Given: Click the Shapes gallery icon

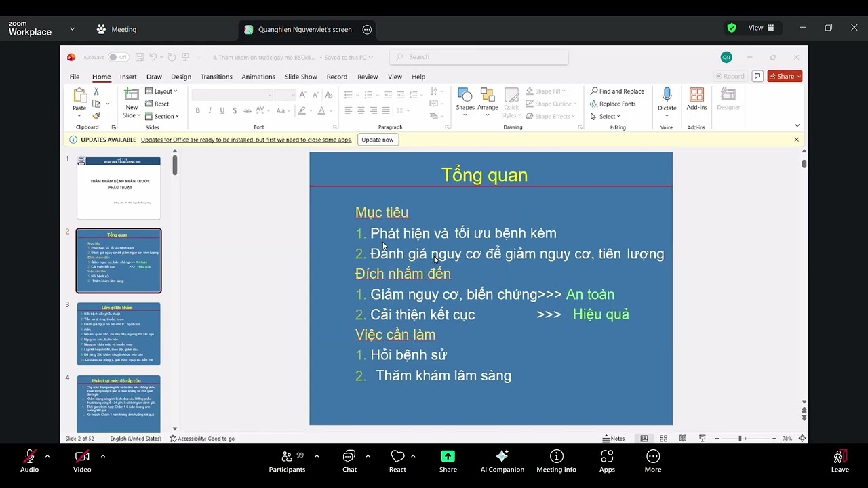Looking at the screenshot, I should [465, 95].
